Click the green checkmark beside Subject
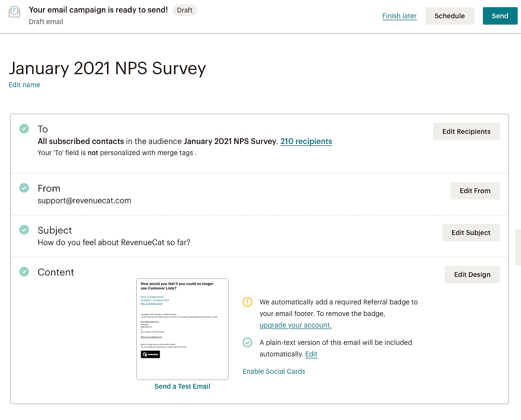The height and width of the screenshot is (420, 521). 24,230
